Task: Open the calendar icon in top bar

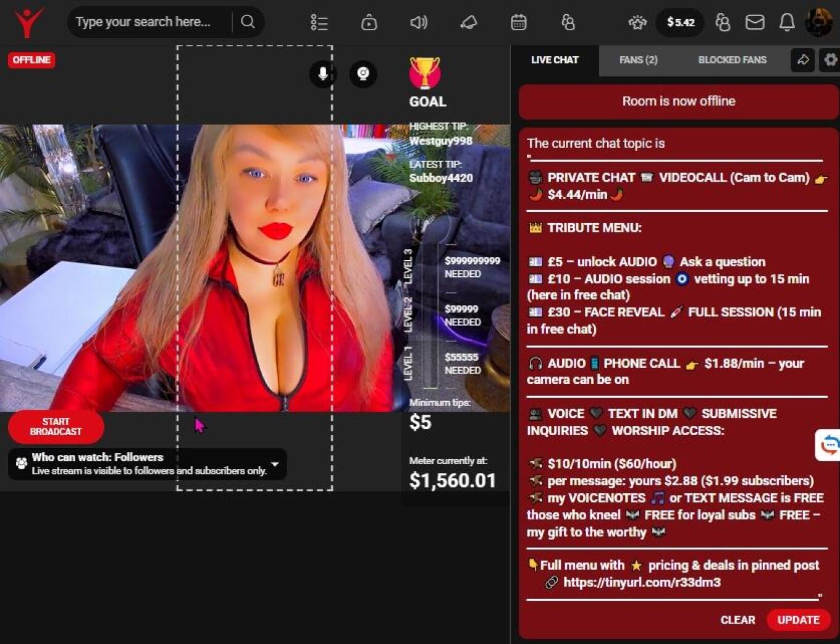Action: 518,23
